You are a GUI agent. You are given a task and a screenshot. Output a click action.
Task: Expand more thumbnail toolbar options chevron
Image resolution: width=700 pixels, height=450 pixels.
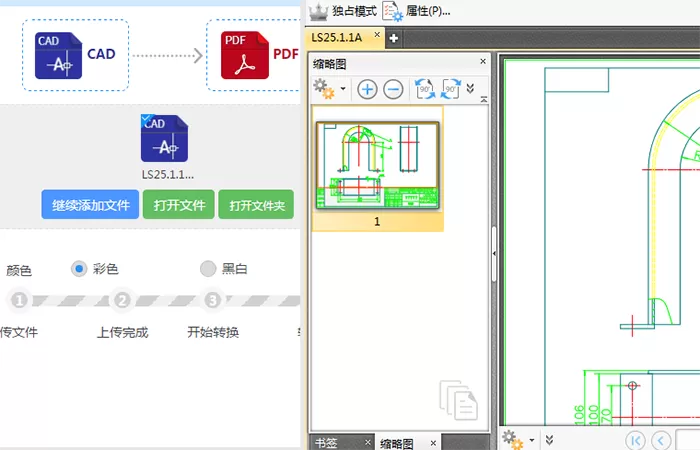470,88
